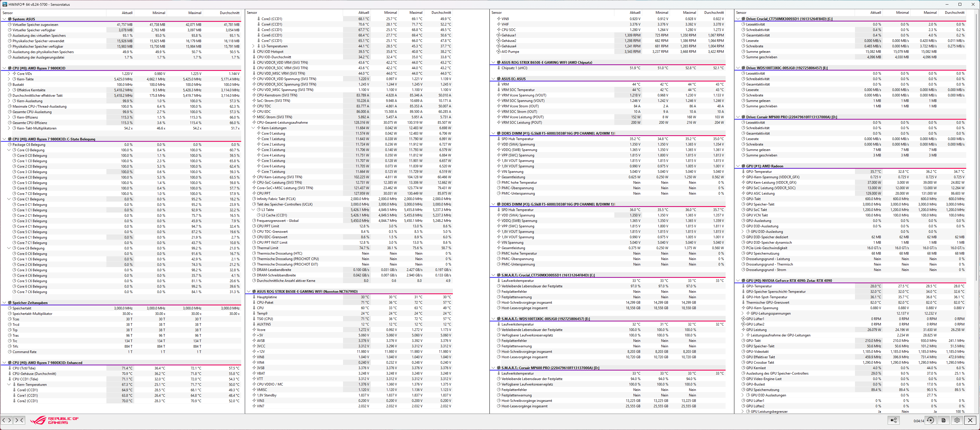This screenshot has width=980, height=430.
Task: Click the shrink columns arrows button
Action: click(x=19, y=420)
